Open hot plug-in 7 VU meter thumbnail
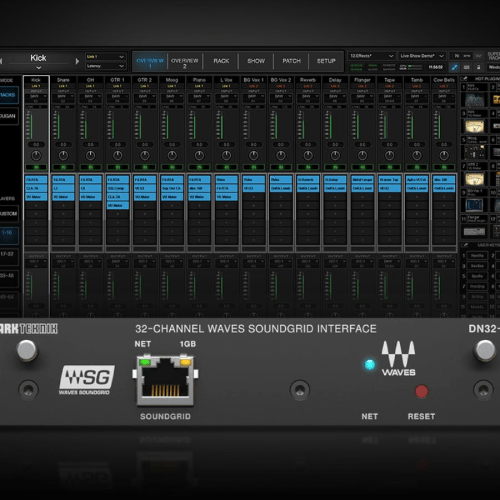The width and height of the screenshot is (500, 500). (x=474, y=179)
